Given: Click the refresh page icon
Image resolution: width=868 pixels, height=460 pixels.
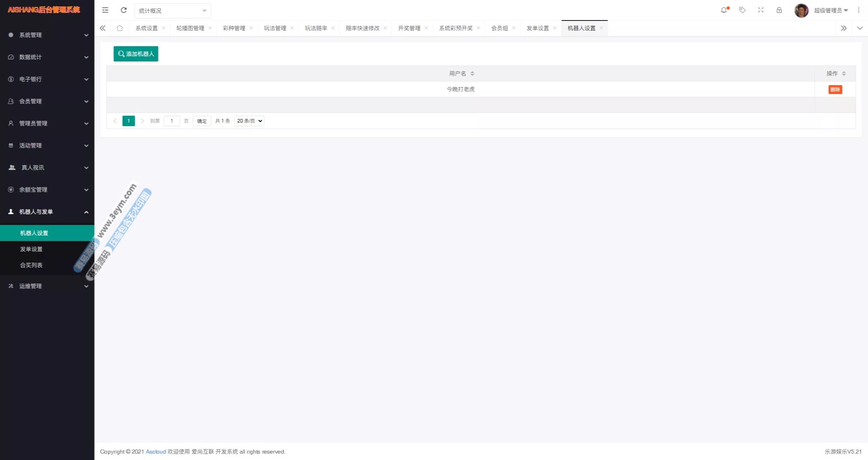Looking at the screenshot, I should click(x=124, y=10).
